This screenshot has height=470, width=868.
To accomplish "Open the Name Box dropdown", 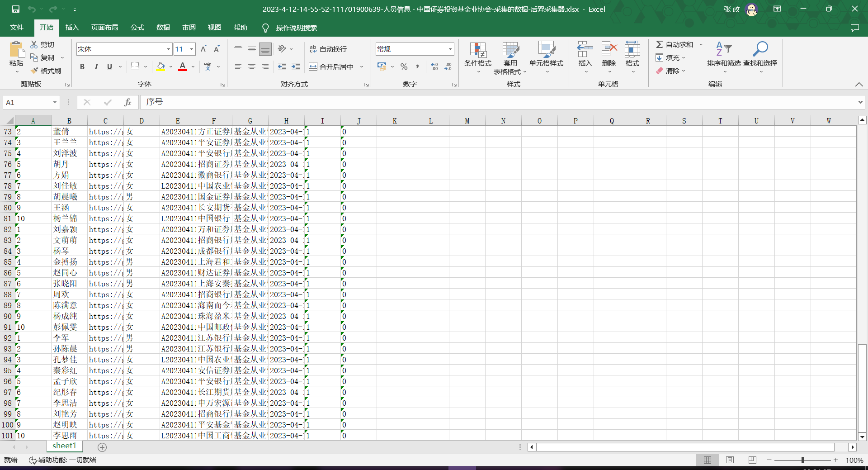I will coord(55,102).
